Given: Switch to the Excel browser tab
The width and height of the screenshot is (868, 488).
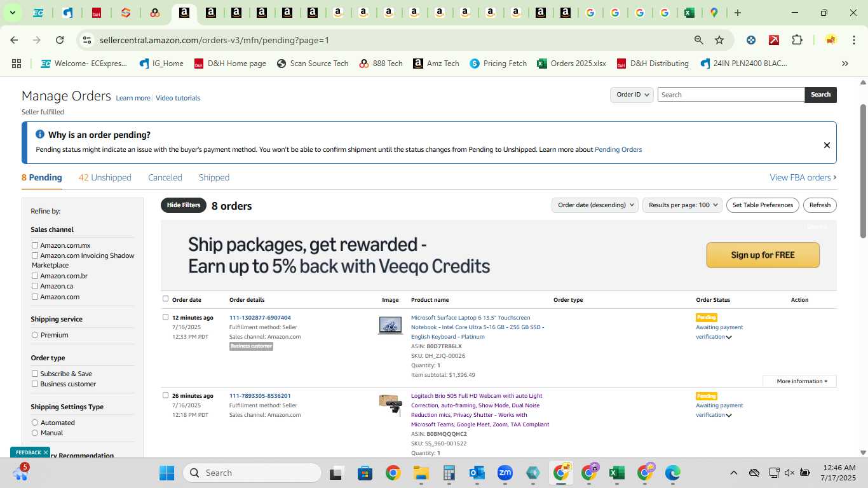Looking at the screenshot, I should click(x=689, y=13).
